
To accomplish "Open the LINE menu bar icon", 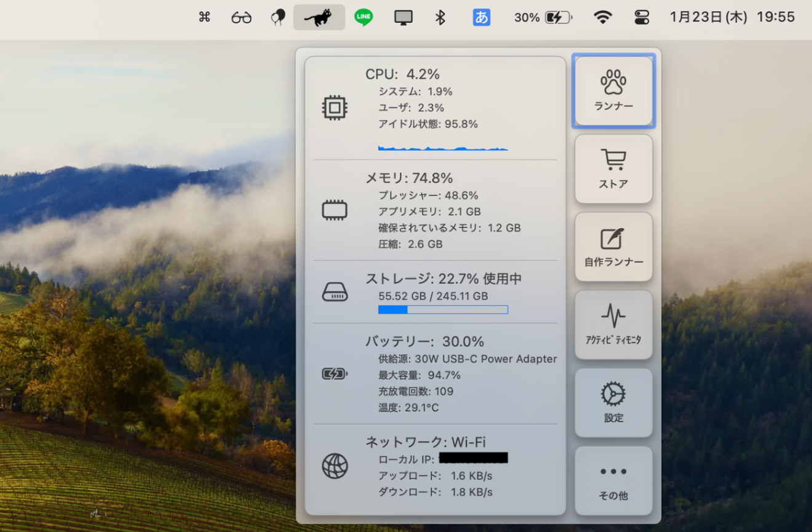I will [364, 17].
